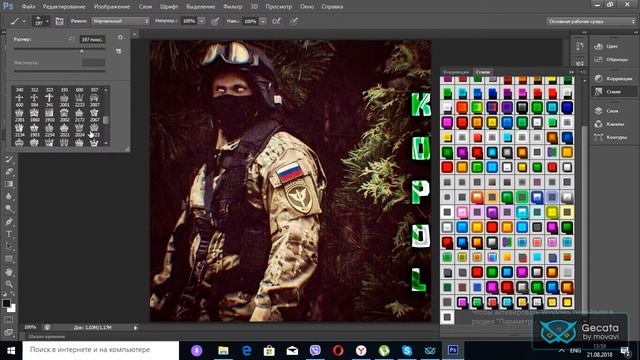The width and height of the screenshot is (640, 360).
Task: Click the brush hardness slider track
Action: point(60,71)
